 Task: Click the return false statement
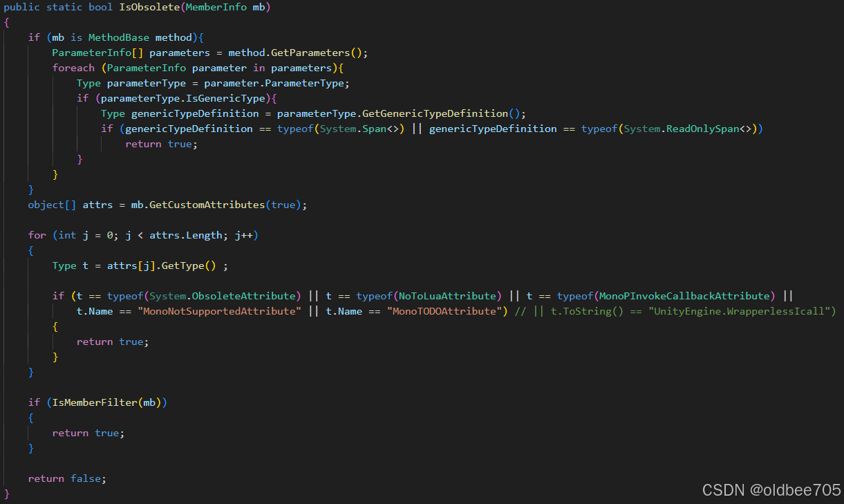[x=67, y=478]
